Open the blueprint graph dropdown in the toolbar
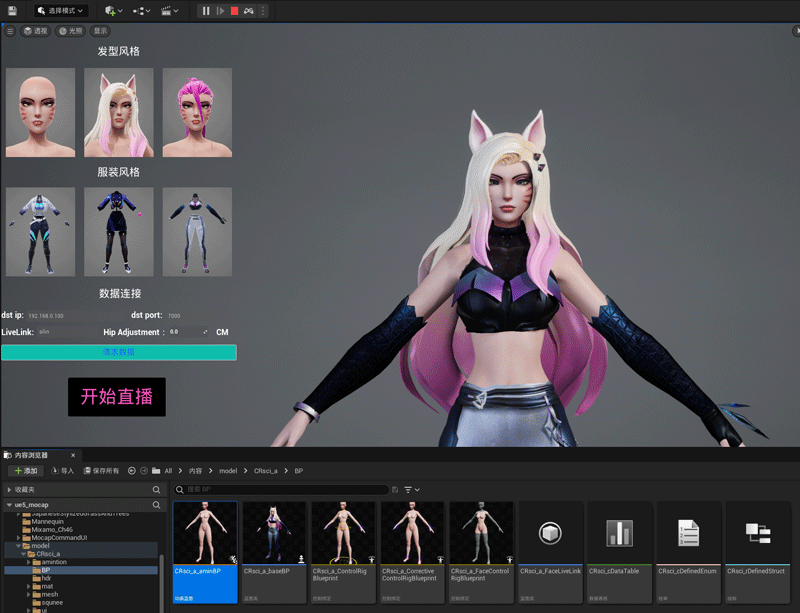800x613 pixels. click(x=141, y=10)
